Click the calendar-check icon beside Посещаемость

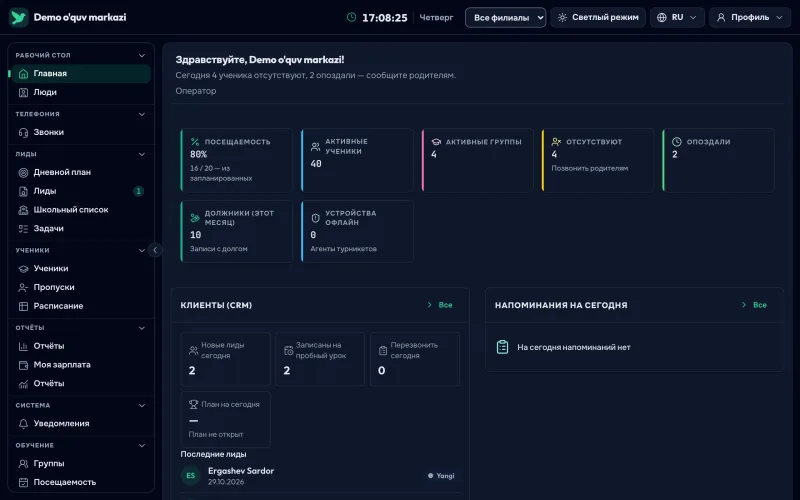point(23,482)
